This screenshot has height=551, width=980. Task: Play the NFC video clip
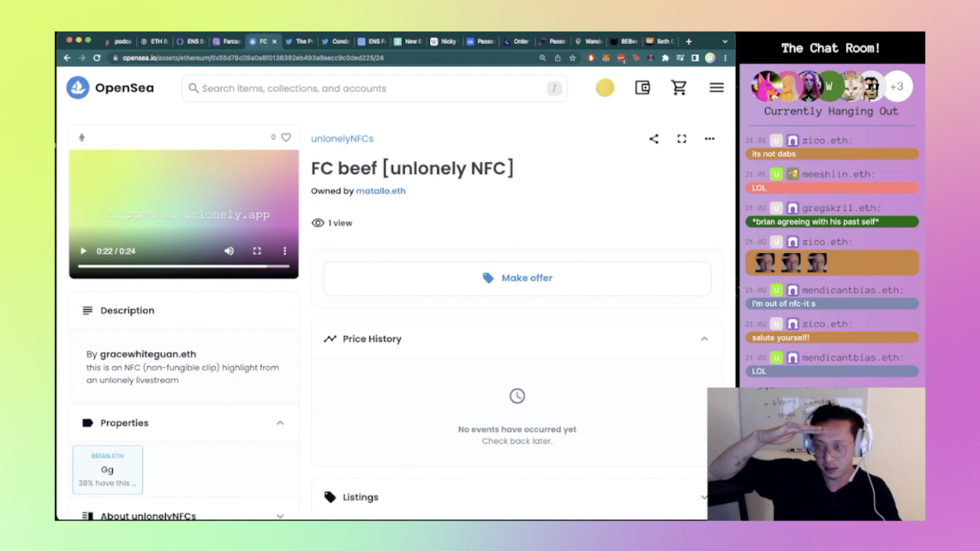click(x=83, y=251)
